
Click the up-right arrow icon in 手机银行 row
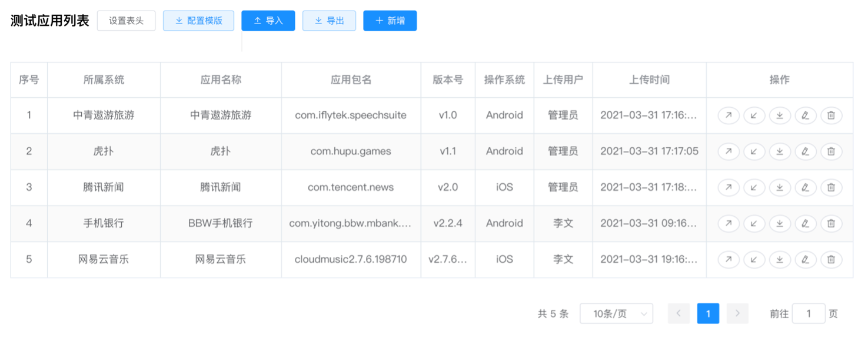pyautogui.click(x=728, y=223)
